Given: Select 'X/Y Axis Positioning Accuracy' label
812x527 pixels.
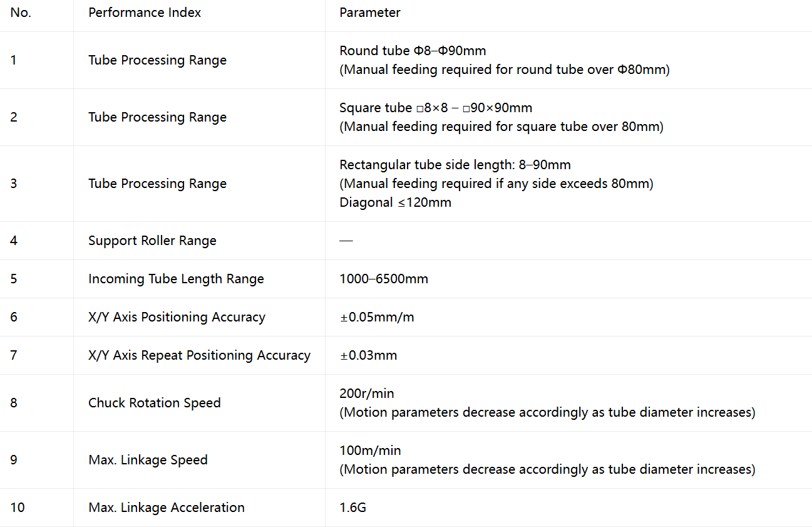Looking at the screenshot, I should coord(177,317).
